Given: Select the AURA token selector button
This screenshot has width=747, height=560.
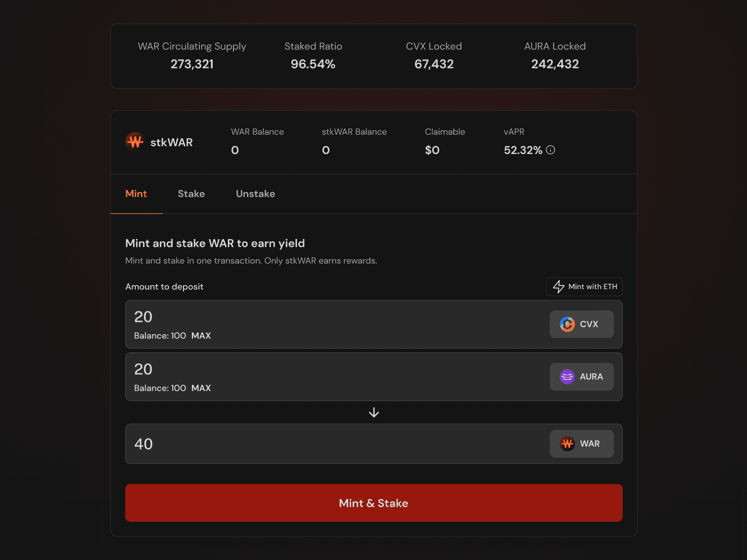Looking at the screenshot, I should pos(582,377).
